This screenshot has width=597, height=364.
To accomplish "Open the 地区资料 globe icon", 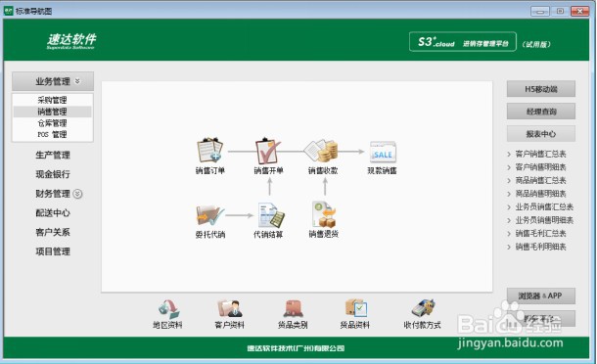I will pos(168,309).
